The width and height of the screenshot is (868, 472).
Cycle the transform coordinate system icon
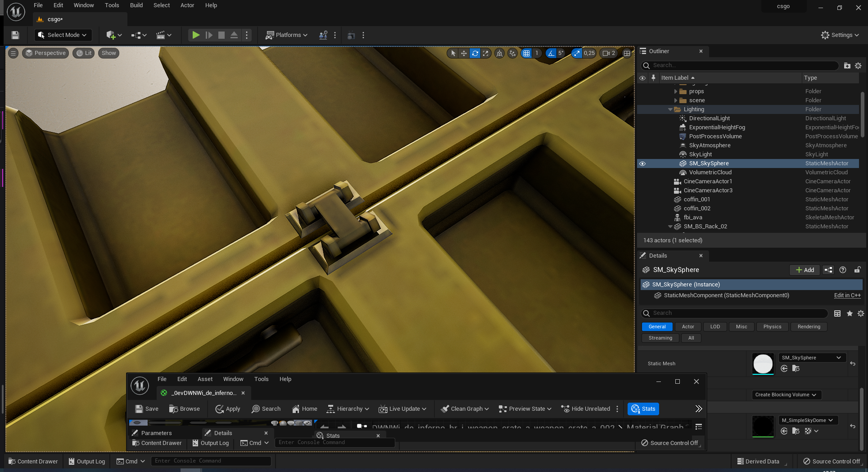[x=499, y=53]
